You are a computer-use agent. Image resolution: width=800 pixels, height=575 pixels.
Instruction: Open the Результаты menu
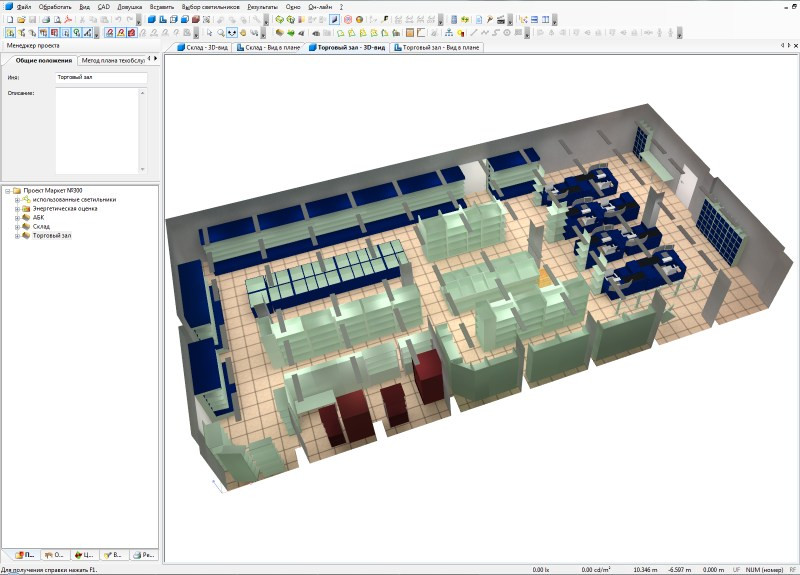pos(262,7)
